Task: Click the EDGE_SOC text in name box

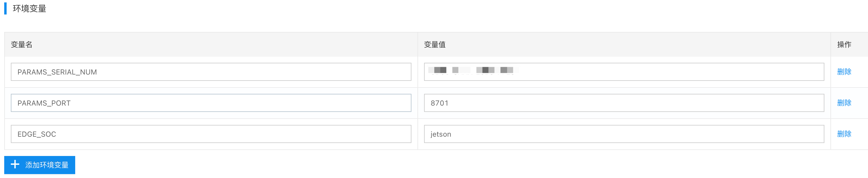Action: 37,134
